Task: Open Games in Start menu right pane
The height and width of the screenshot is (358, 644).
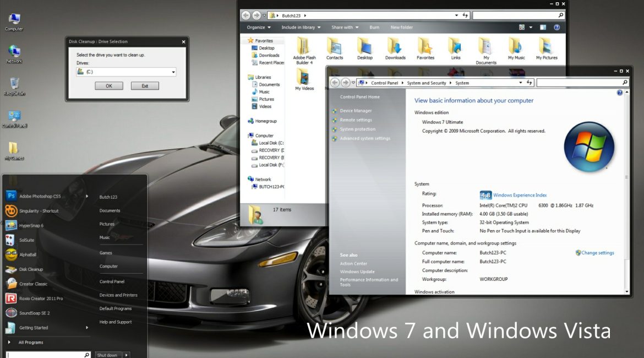Action: point(106,253)
